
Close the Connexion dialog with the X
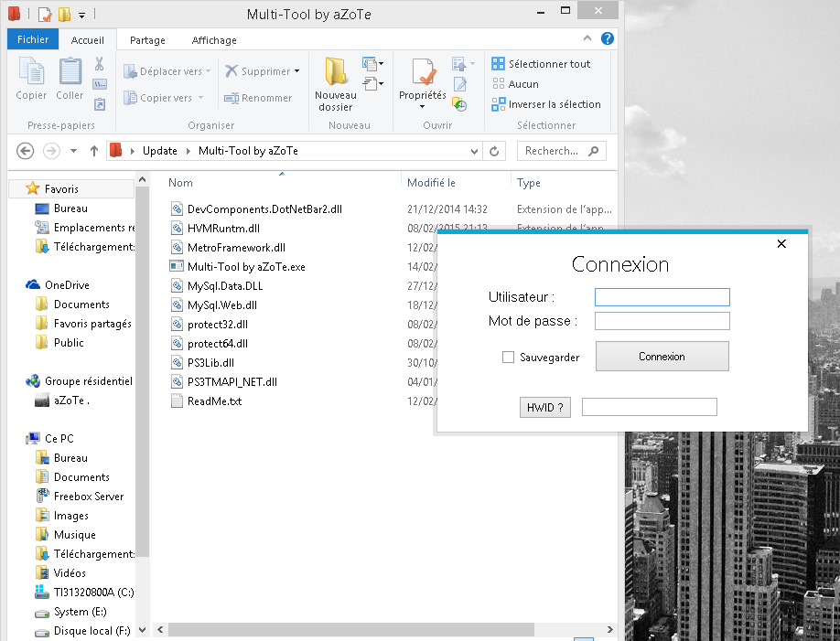[x=781, y=243]
